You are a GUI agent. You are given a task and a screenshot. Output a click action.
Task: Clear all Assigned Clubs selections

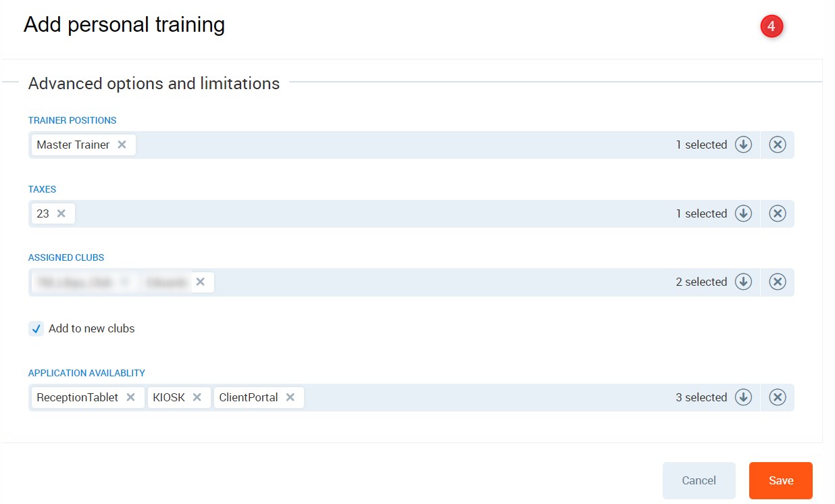[778, 282]
